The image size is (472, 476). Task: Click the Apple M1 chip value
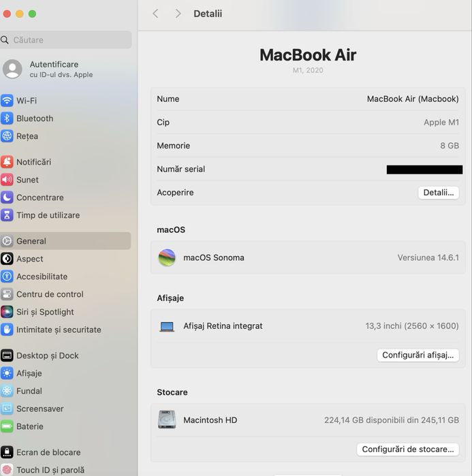441,123
